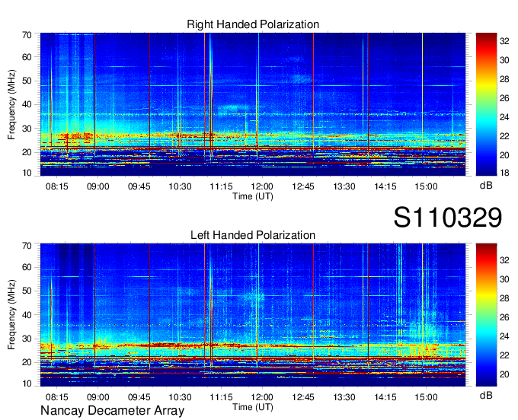Click the 'Nancay Decameter Array' caption

point(112,411)
